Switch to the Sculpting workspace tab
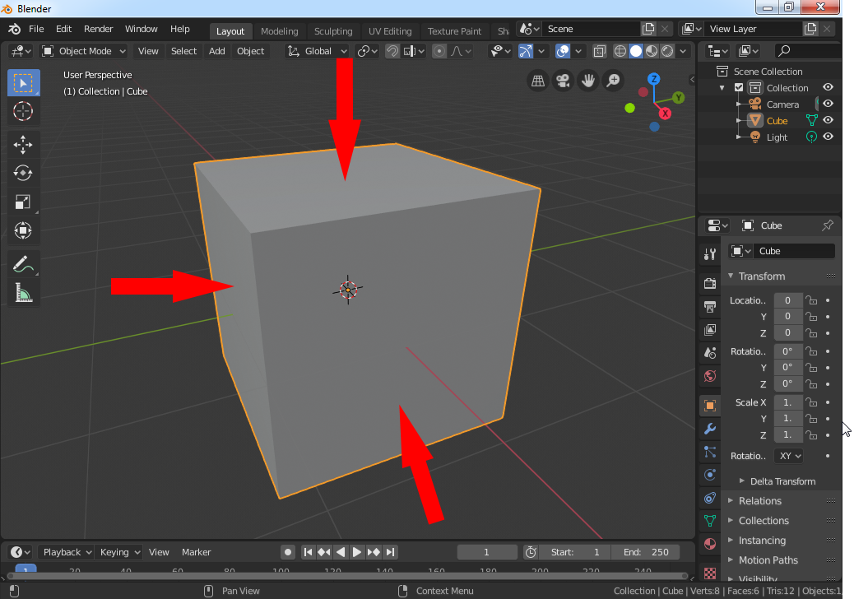Screen dimensions: 868x599 [332, 31]
